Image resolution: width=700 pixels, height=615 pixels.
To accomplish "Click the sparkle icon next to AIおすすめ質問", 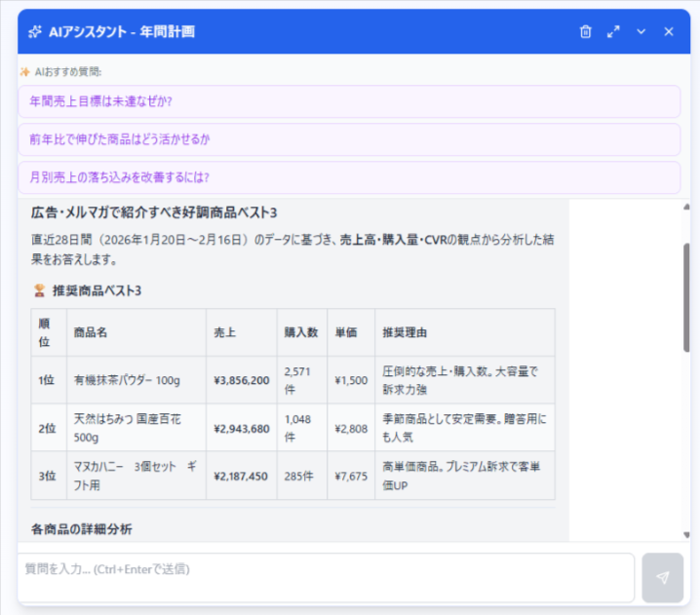I will (25, 71).
